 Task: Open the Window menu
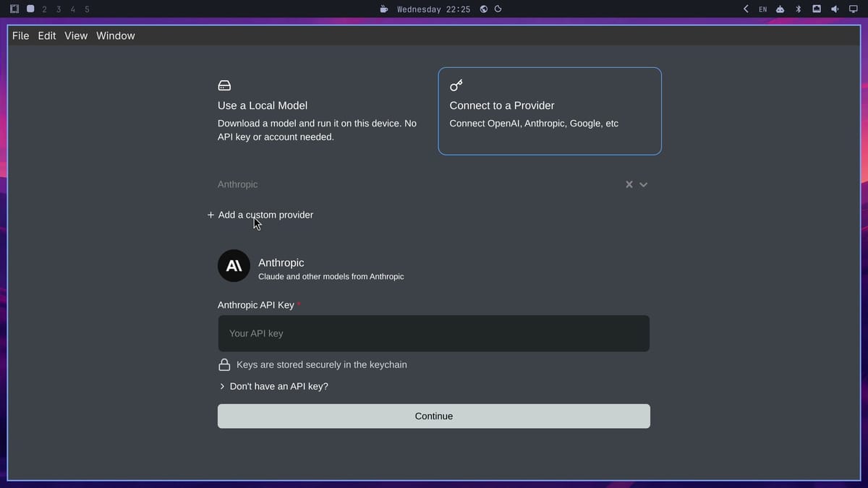pyautogui.click(x=116, y=35)
